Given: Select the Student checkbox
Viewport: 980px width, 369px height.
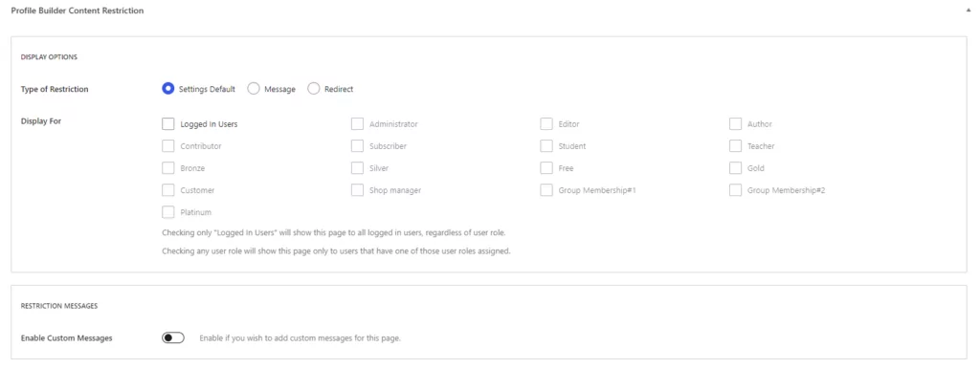Looking at the screenshot, I should (546, 146).
